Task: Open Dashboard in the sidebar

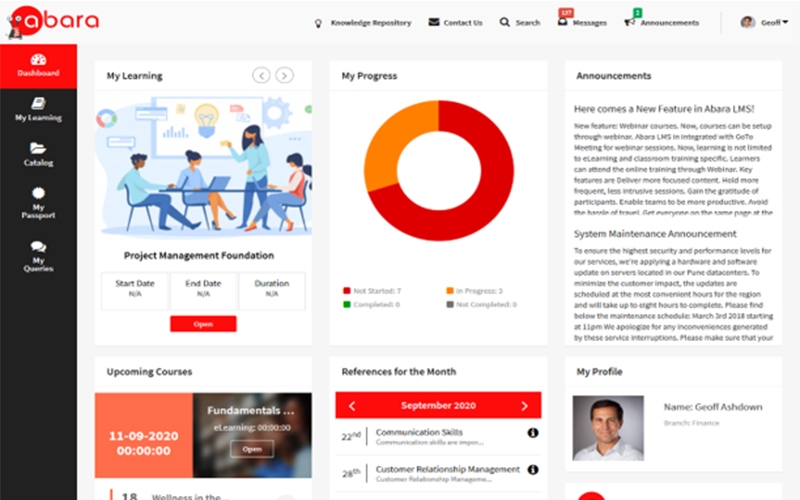Action: tap(38, 66)
